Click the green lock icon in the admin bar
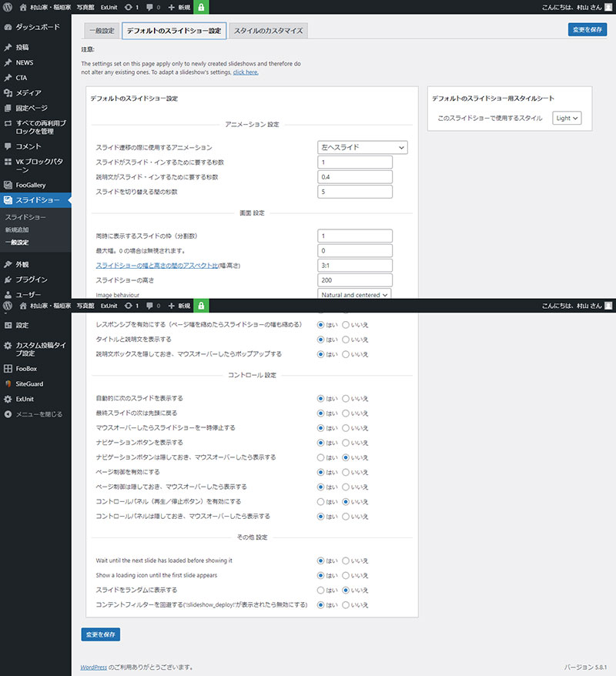This screenshot has width=616, height=676. coord(201,7)
